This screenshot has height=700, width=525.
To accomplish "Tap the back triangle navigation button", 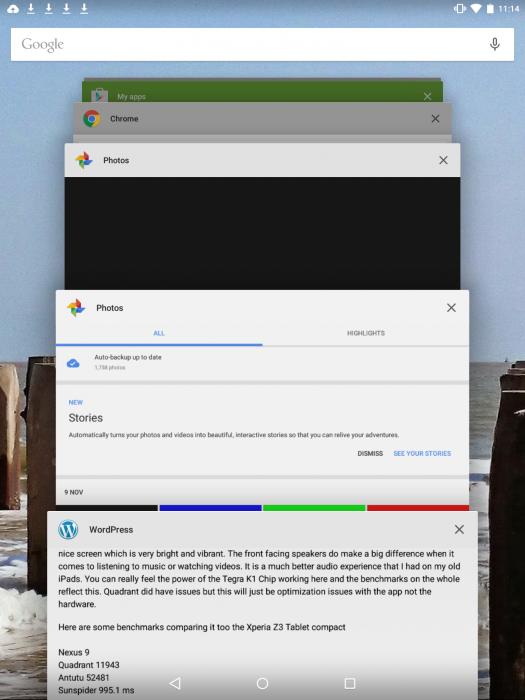I will tap(175, 683).
